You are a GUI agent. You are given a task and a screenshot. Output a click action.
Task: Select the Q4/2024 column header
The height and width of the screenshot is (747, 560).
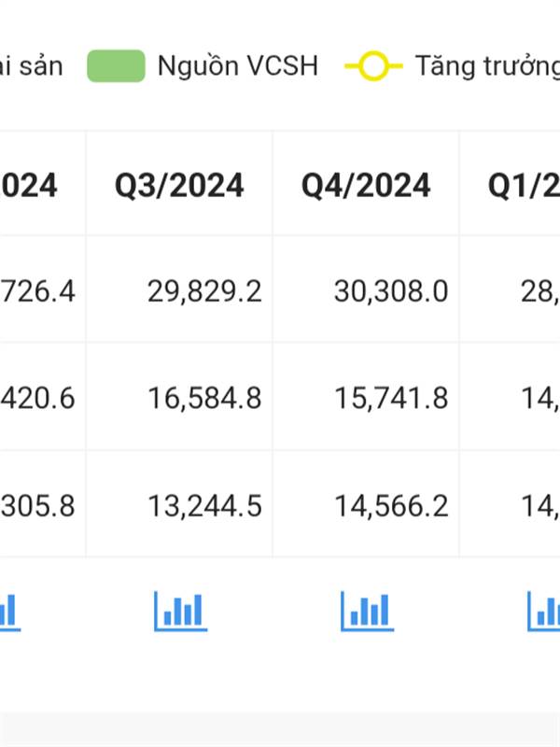(366, 185)
